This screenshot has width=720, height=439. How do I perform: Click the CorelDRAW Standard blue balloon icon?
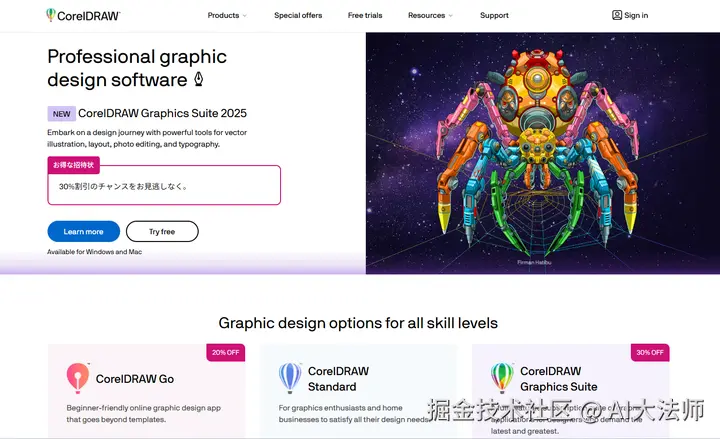click(x=290, y=377)
